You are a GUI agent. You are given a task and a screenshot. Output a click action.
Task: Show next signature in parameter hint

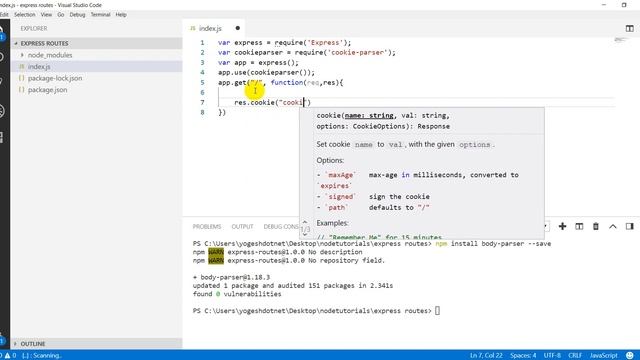pyautogui.click(x=305, y=235)
